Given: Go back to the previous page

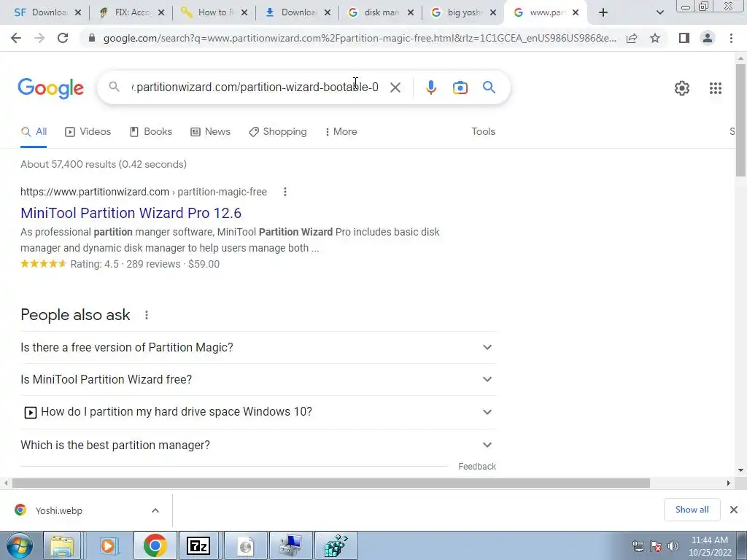Looking at the screenshot, I should [16, 38].
